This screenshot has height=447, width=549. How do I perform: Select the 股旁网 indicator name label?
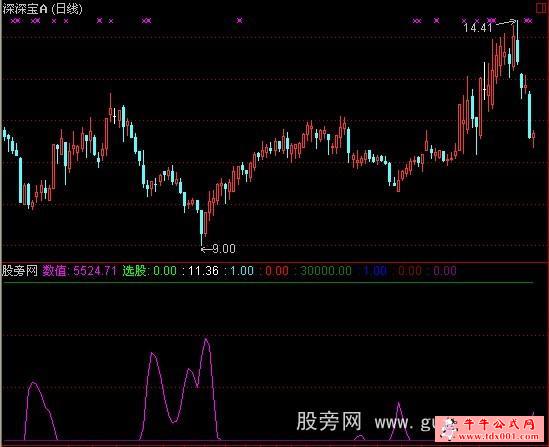click(20, 271)
